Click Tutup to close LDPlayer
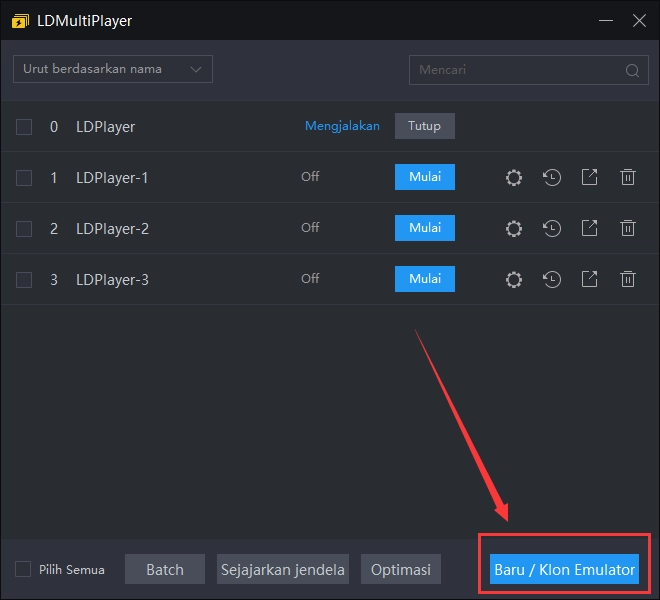 point(424,126)
